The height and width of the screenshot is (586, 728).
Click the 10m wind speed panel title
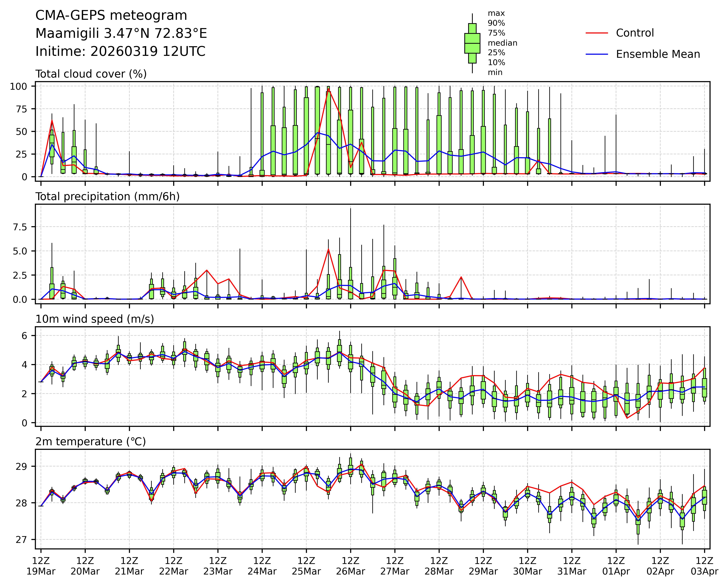(95, 319)
